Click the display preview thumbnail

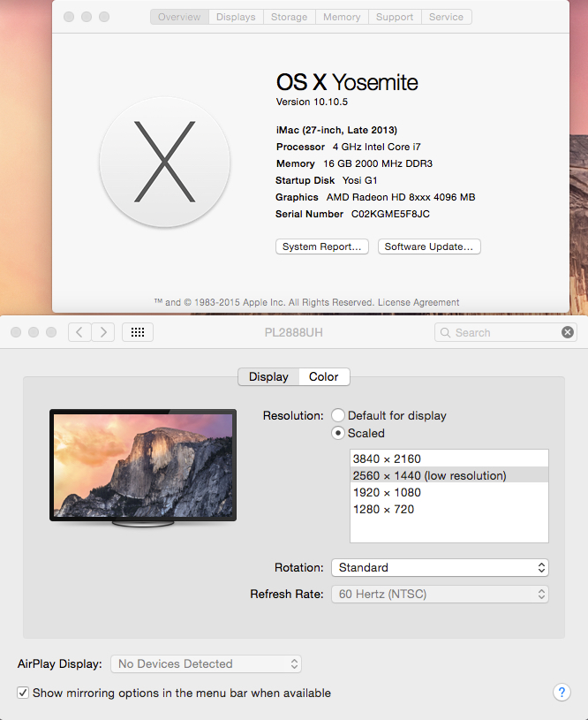click(143, 467)
